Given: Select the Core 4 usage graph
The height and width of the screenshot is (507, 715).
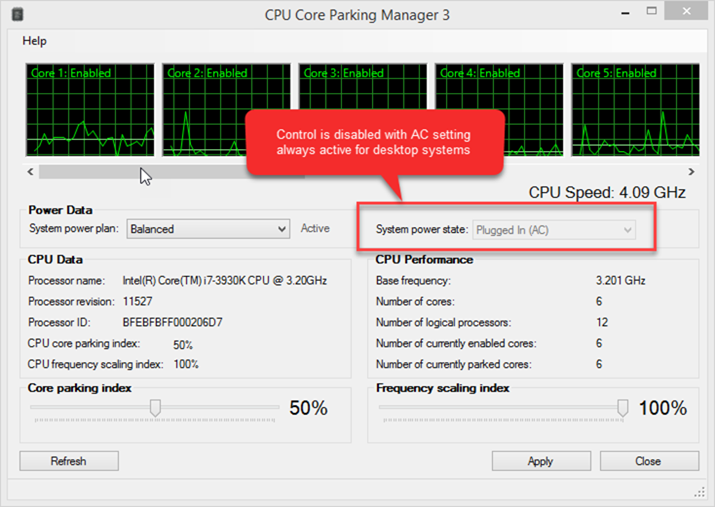Looking at the screenshot, I should (499, 110).
